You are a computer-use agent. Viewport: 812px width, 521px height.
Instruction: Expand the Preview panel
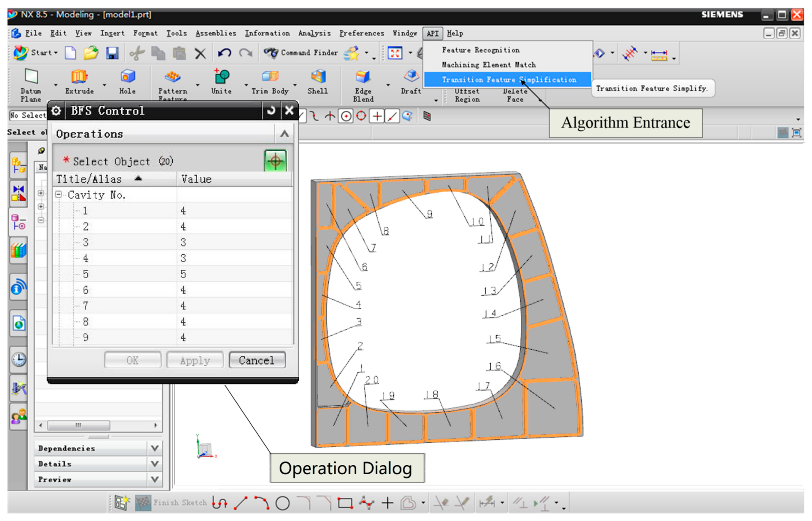point(155,479)
